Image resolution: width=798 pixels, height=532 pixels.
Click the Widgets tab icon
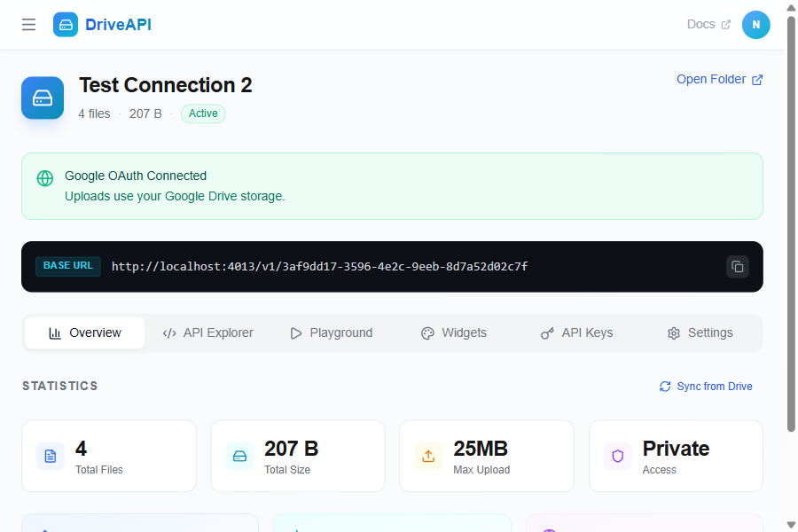[426, 332]
